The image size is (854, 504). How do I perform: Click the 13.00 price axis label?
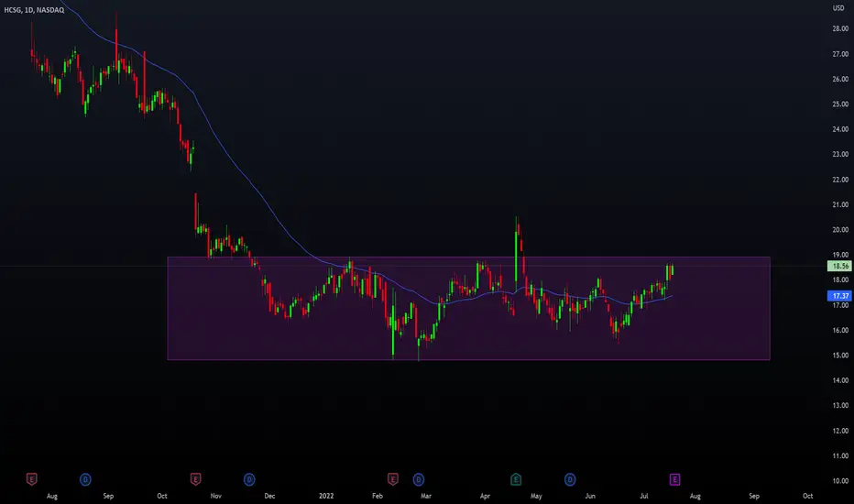point(840,405)
